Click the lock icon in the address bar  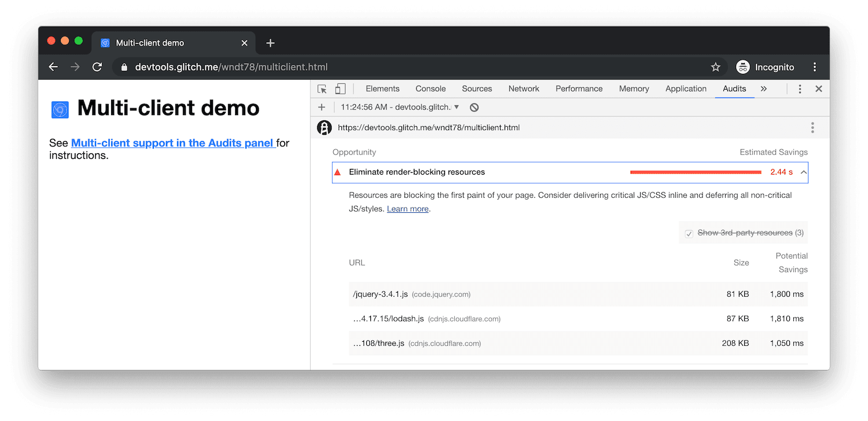(x=124, y=67)
